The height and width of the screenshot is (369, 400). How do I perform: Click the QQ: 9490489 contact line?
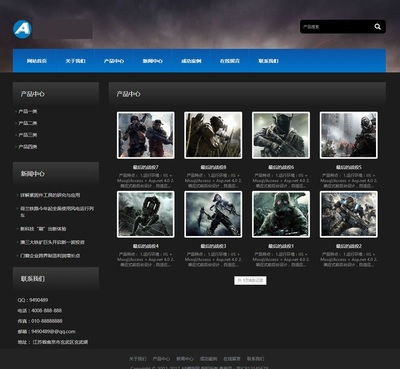point(33,300)
